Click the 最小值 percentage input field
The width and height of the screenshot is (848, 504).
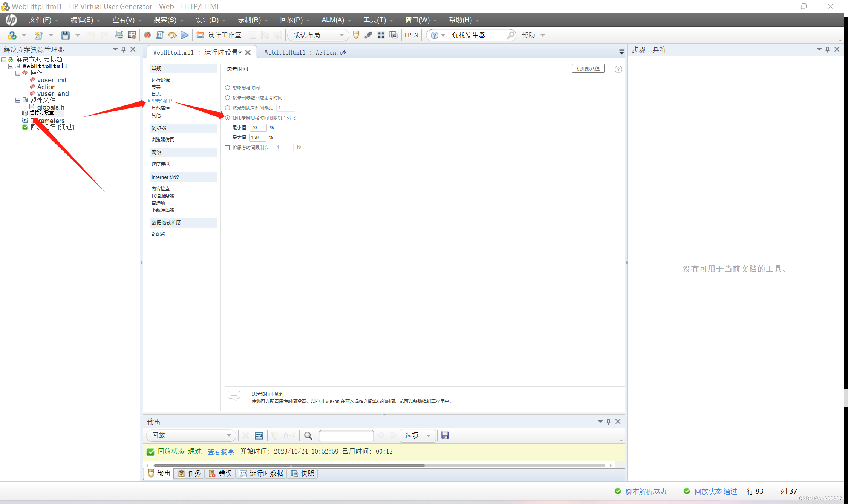click(258, 128)
